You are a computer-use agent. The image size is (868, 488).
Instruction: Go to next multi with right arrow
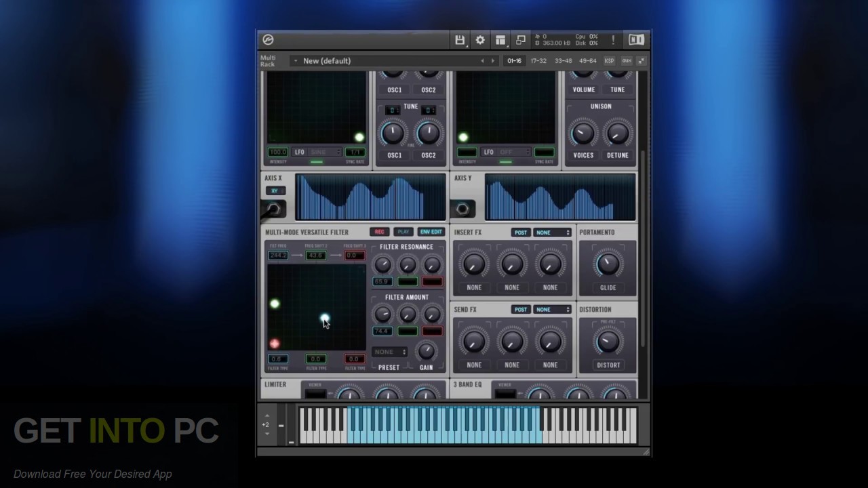(x=493, y=61)
